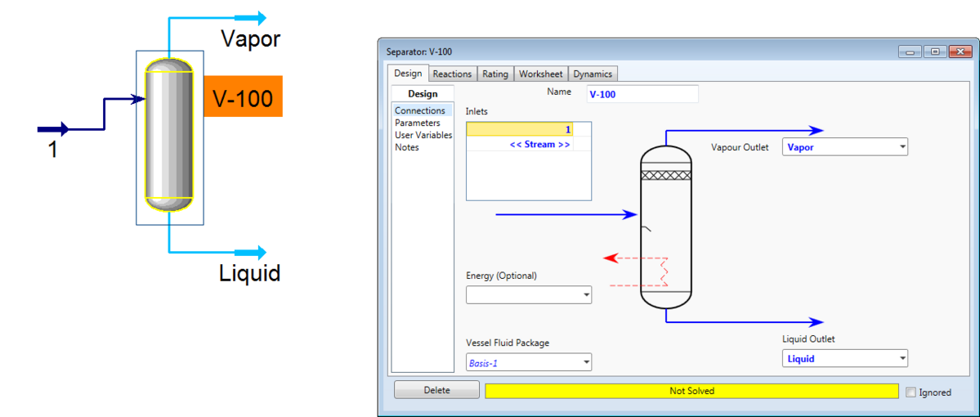
Task: Click the yellow Not Solved status bar
Action: pyautogui.click(x=691, y=391)
